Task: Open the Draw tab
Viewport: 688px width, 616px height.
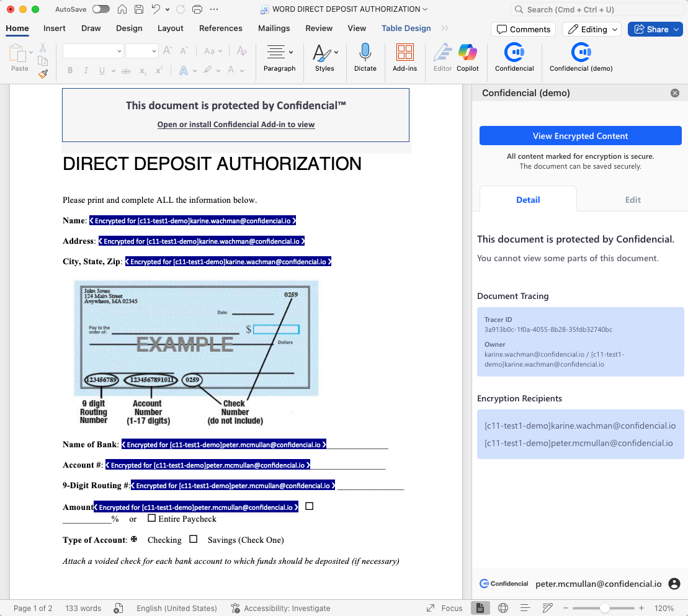Action: point(91,28)
